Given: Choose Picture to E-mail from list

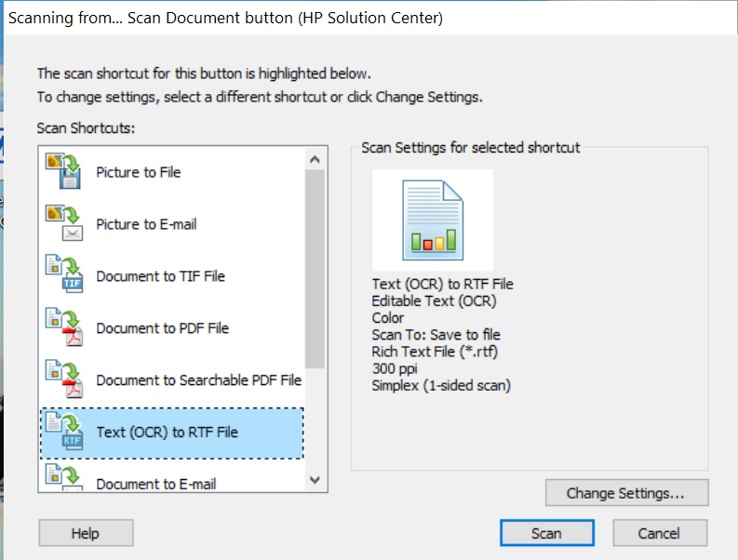Looking at the screenshot, I should 146,224.
